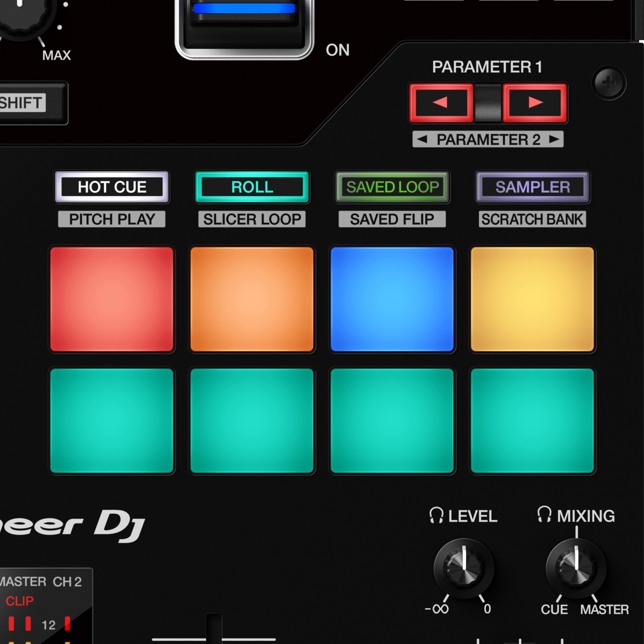Click the headphones MIXING knob

[576, 567]
